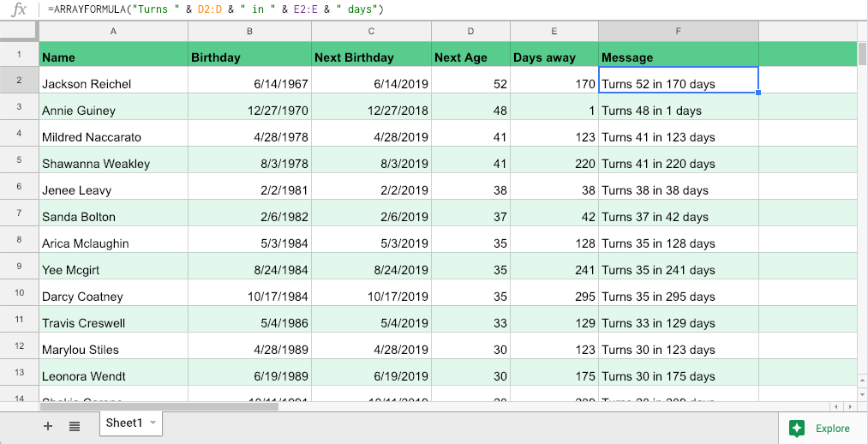Click the fx function icon
The image size is (868, 444).
(x=18, y=10)
